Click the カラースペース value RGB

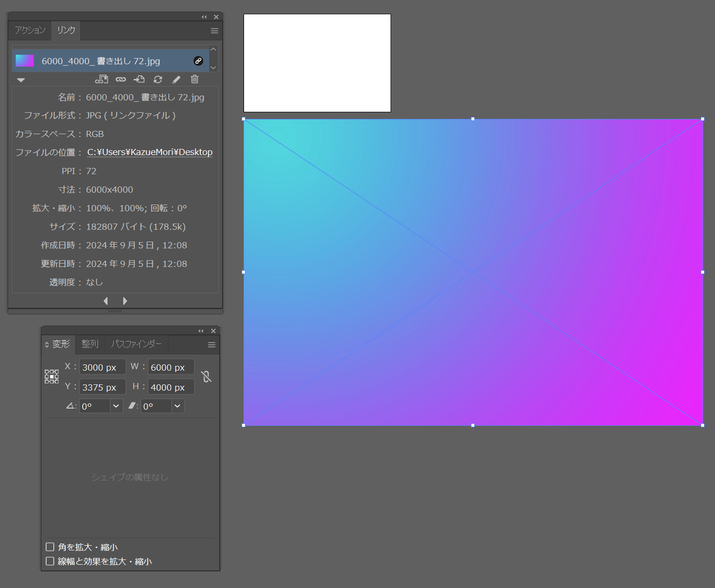(95, 134)
